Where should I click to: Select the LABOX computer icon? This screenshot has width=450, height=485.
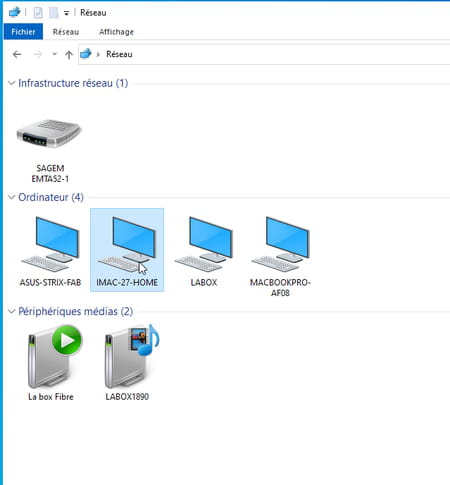tap(204, 251)
